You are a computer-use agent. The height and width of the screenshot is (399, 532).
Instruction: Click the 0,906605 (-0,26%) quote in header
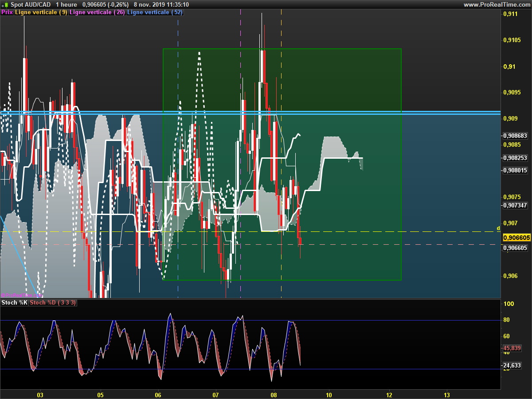click(106, 4)
